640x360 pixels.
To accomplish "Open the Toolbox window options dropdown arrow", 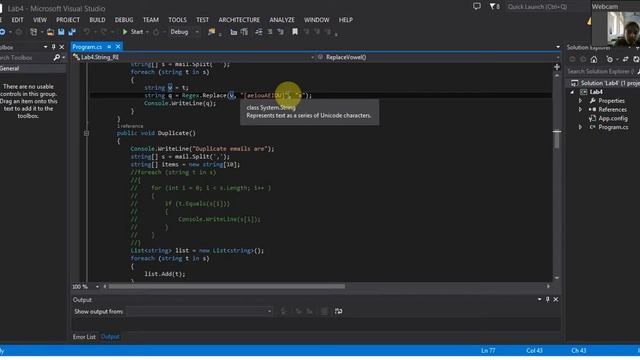I will [x=45, y=47].
